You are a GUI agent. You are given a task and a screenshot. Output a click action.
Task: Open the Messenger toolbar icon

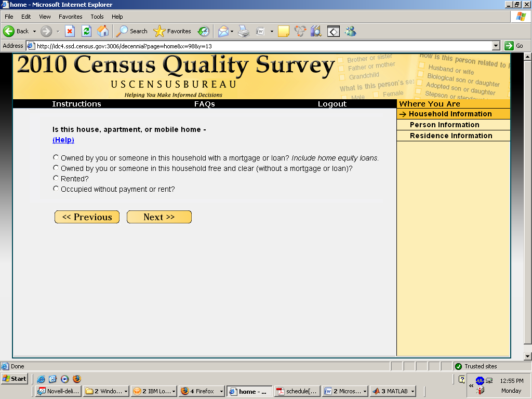tap(351, 31)
